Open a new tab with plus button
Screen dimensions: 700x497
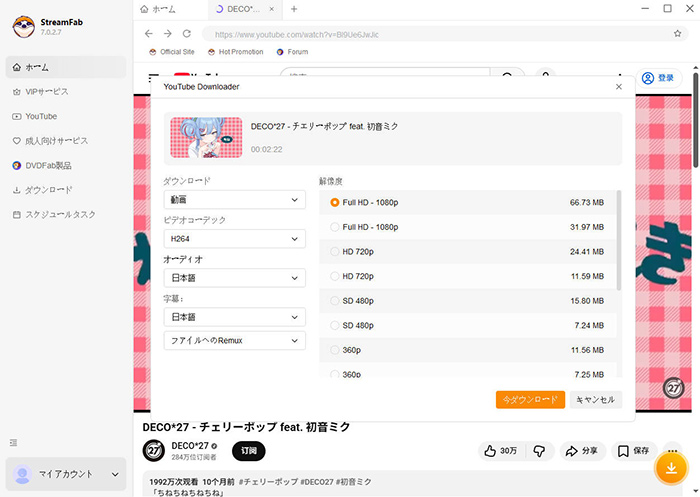pos(294,9)
